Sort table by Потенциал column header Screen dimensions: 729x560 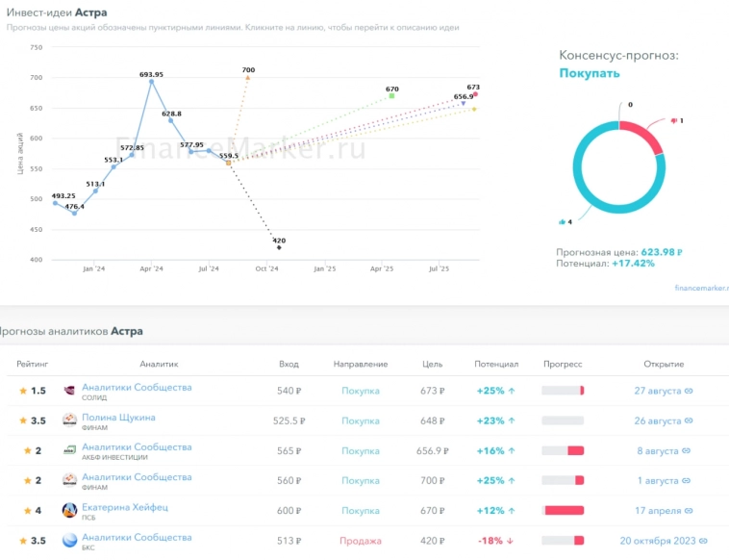coord(496,365)
